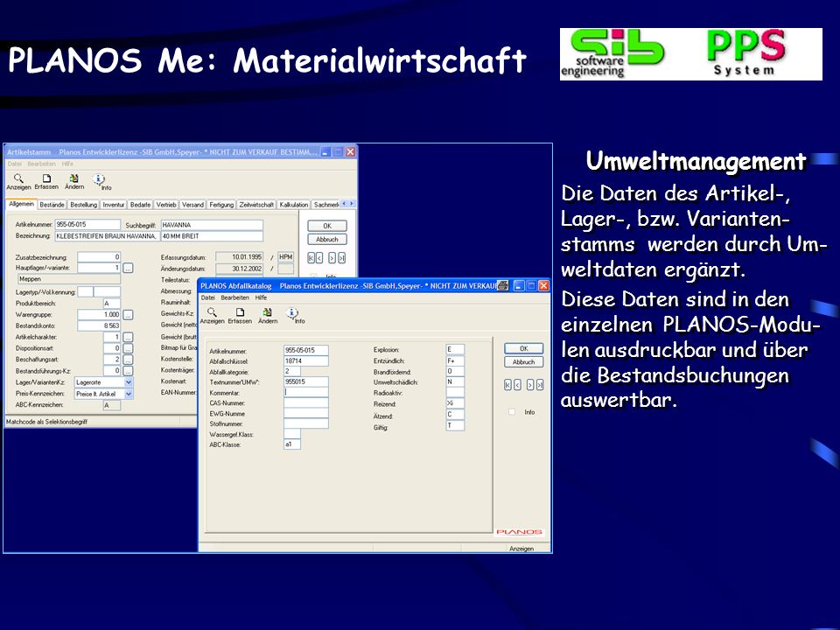Switch to the Kalkulation tab
This screenshot has height=630, width=840.
pyautogui.click(x=294, y=205)
